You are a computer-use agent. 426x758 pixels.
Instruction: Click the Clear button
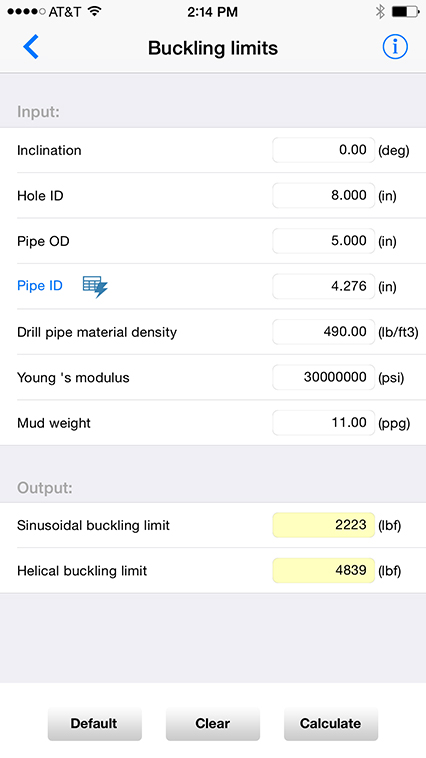[x=213, y=723]
